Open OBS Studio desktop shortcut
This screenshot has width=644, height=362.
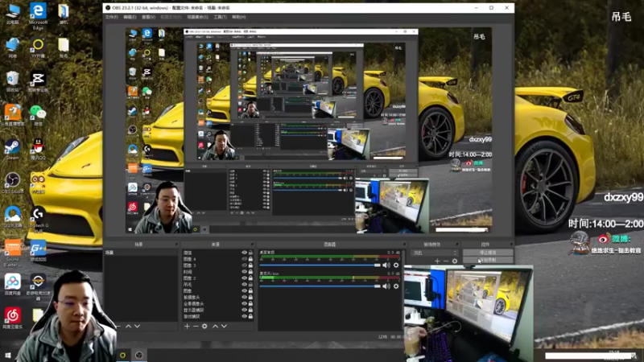(12, 183)
